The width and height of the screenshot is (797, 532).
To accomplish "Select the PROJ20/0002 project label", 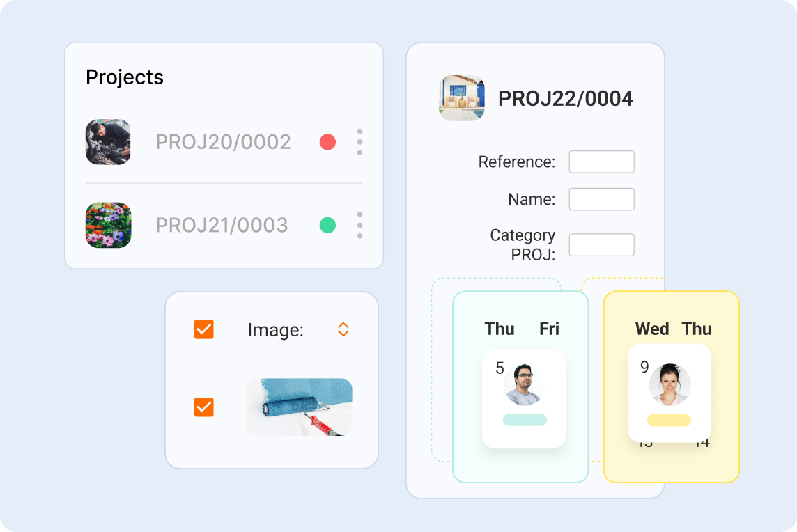I will [x=223, y=142].
